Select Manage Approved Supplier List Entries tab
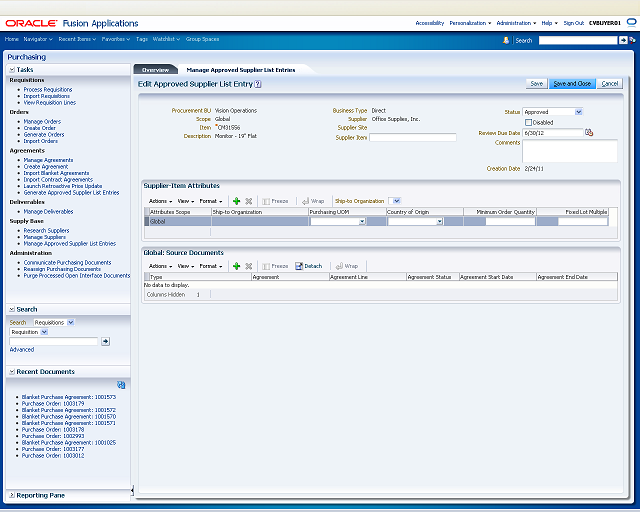Image resolution: width=640 pixels, height=512 pixels. [241, 70]
